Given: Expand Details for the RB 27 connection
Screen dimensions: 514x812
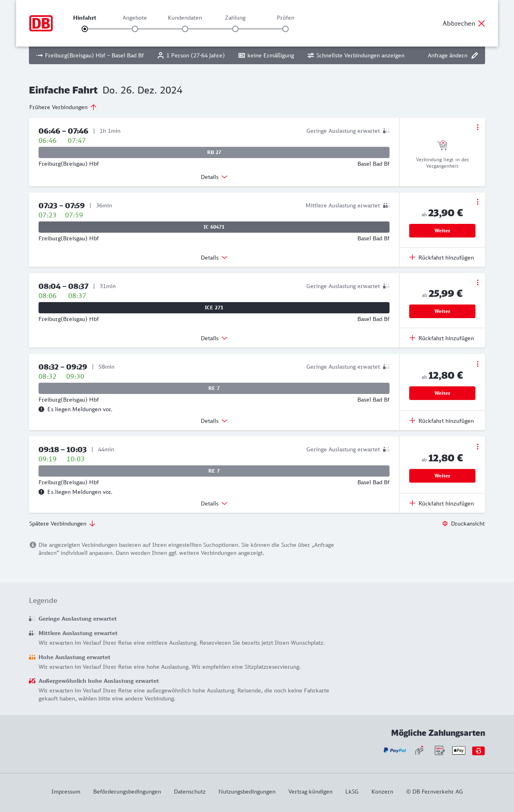Looking at the screenshot, I should [214, 177].
